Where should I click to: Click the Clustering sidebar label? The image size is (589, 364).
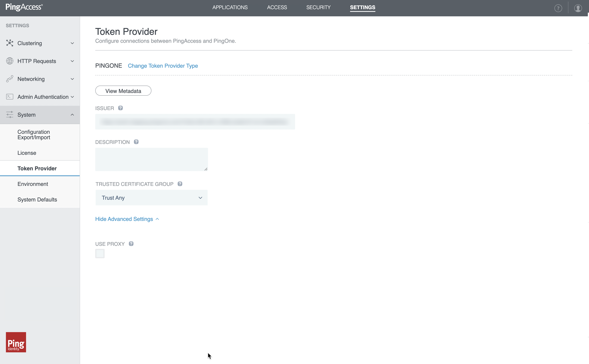click(x=30, y=43)
